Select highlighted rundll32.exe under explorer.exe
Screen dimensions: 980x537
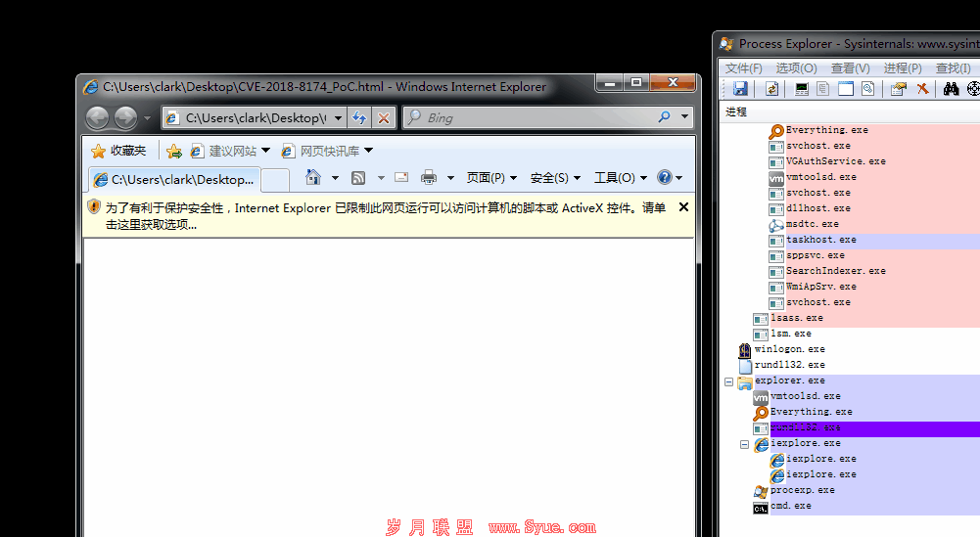[x=866, y=427]
